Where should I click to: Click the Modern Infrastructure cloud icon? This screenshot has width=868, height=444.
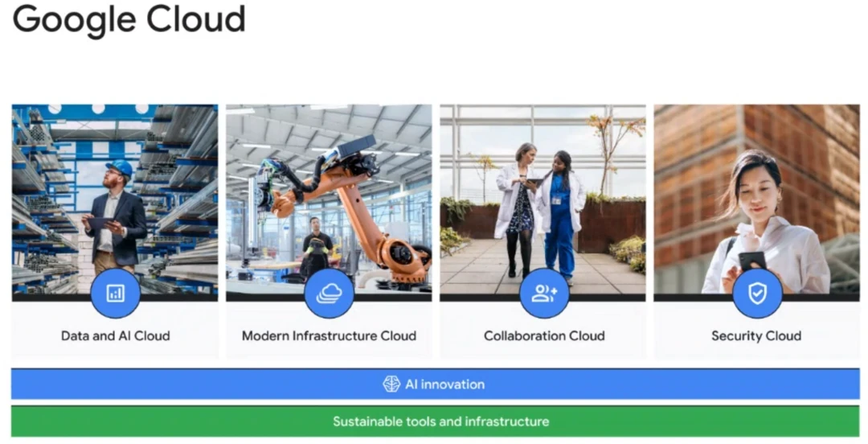tap(330, 294)
